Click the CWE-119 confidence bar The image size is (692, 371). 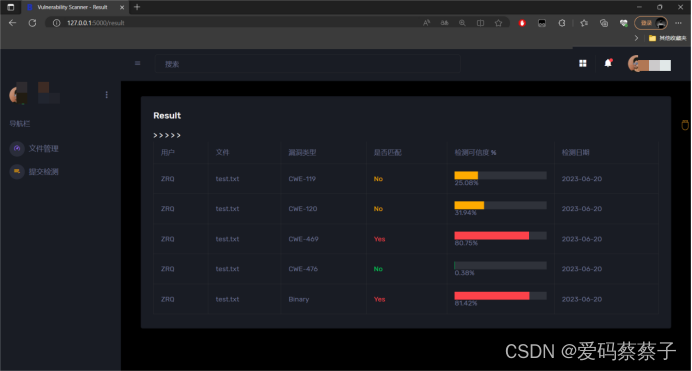[x=500, y=175]
